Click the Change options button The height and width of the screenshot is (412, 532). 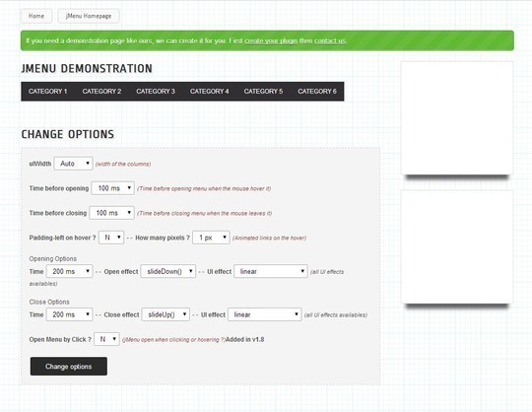pos(69,367)
